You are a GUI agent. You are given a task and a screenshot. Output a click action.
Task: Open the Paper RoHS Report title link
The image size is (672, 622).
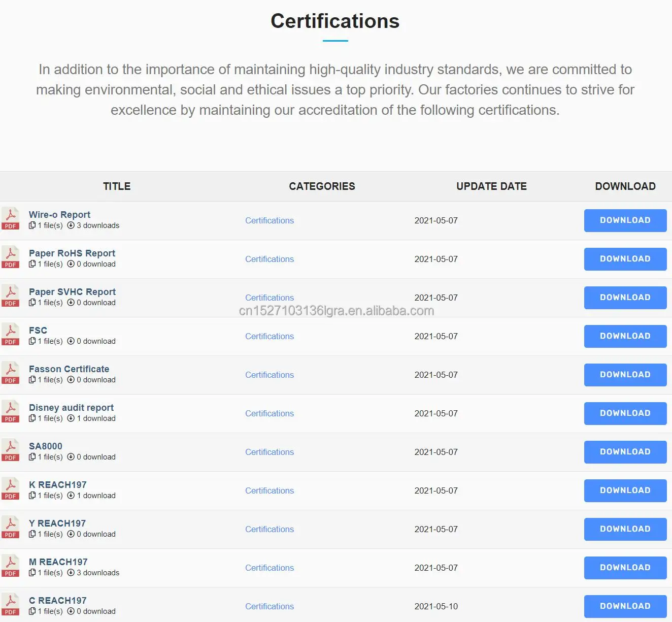[x=72, y=253]
